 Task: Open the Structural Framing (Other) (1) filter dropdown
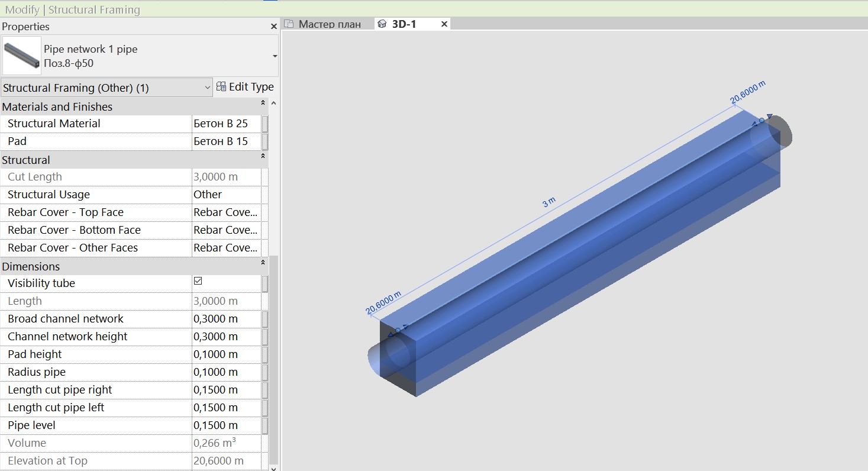[107, 88]
